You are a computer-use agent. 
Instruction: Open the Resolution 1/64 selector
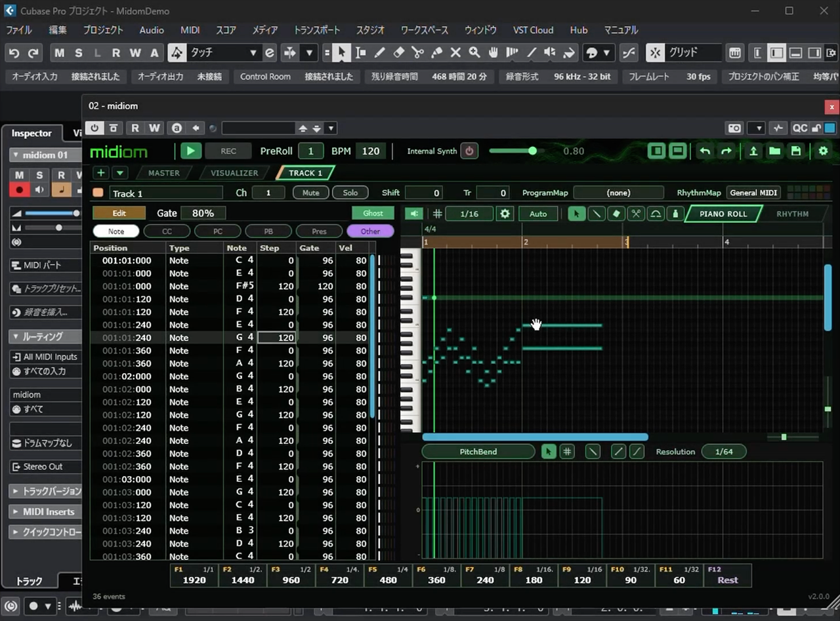724,452
